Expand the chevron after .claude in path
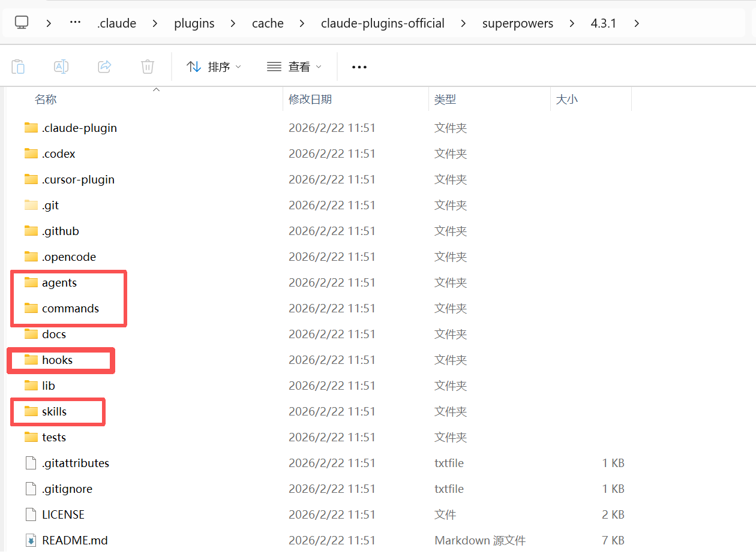 [155, 23]
